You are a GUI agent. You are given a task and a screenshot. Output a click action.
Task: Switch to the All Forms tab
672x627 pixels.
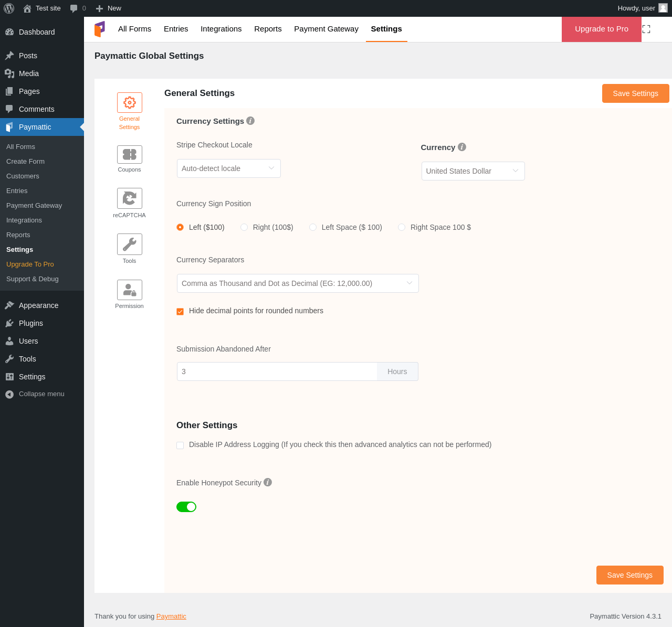[x=135, y=29]
